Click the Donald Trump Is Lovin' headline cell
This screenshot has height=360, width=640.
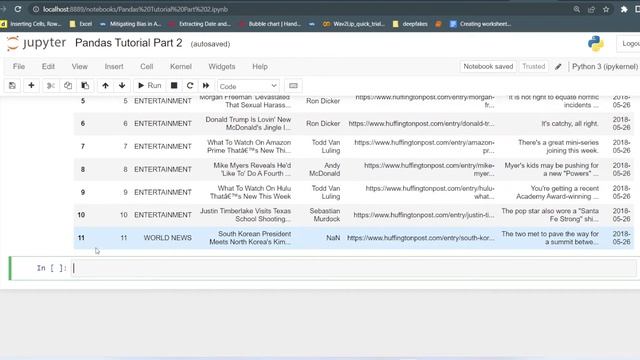248,123
